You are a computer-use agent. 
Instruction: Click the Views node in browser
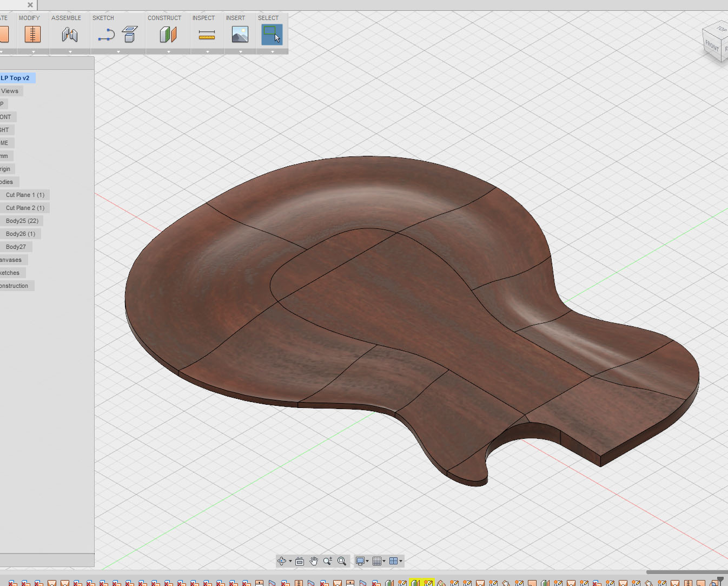click(10, 91)
